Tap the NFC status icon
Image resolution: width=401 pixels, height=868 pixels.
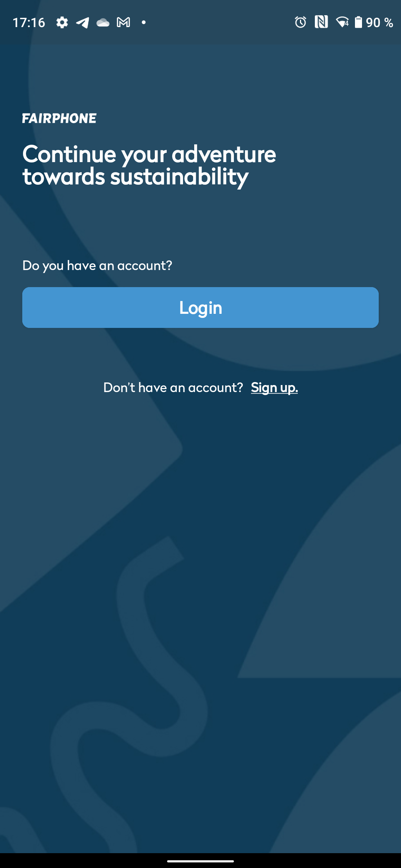(321, 22)
